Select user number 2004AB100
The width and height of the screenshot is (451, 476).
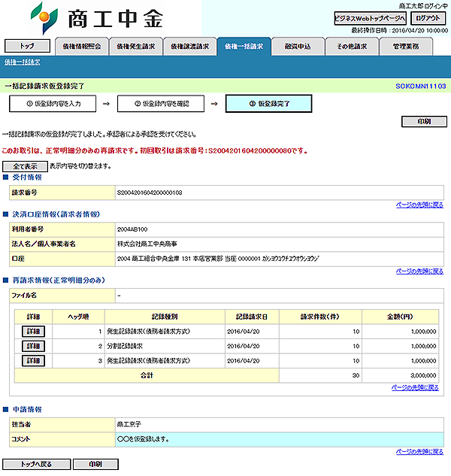pos(132,229)
